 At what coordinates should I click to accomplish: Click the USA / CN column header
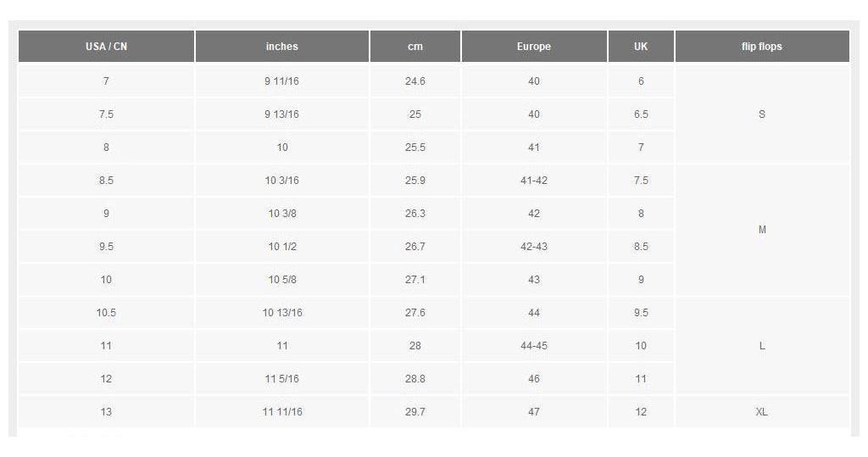[106, 47]
